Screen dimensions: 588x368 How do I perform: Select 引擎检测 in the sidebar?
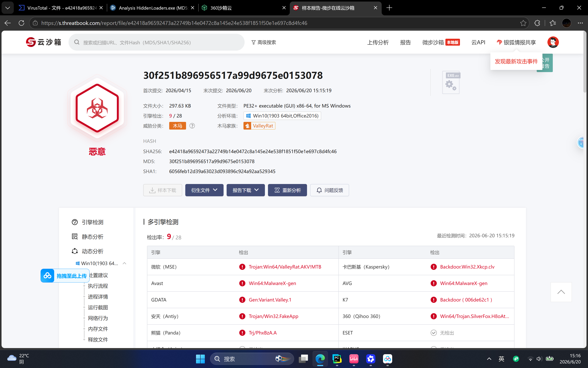[x=87, y=222]
